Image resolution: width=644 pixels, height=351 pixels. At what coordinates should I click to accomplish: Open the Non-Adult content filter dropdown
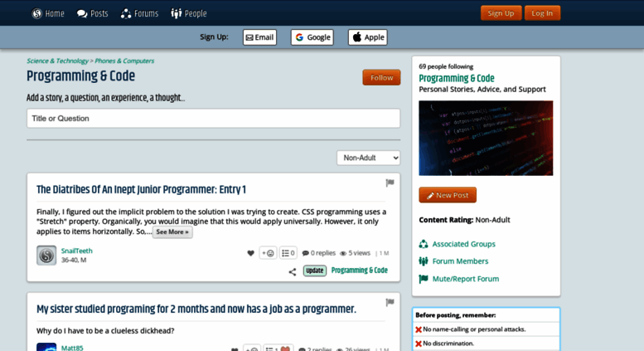[x=368, y=158]
